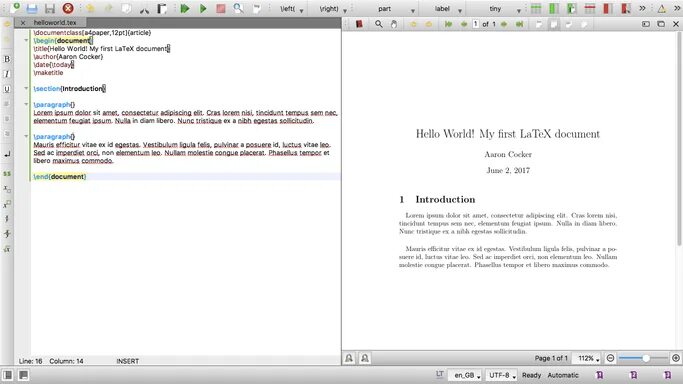This screenshot has height=384, width=683.
Task: Click the Paste clipboard icon
Action: coord(162,8)
